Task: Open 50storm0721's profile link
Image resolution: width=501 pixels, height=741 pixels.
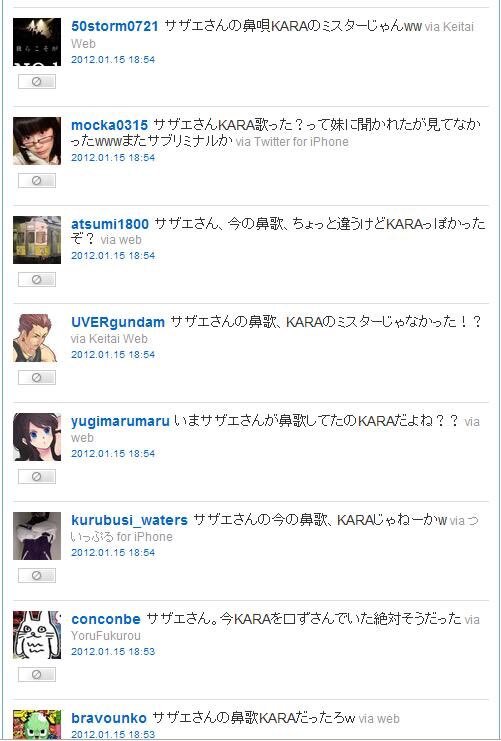Action: pos(115,26)
